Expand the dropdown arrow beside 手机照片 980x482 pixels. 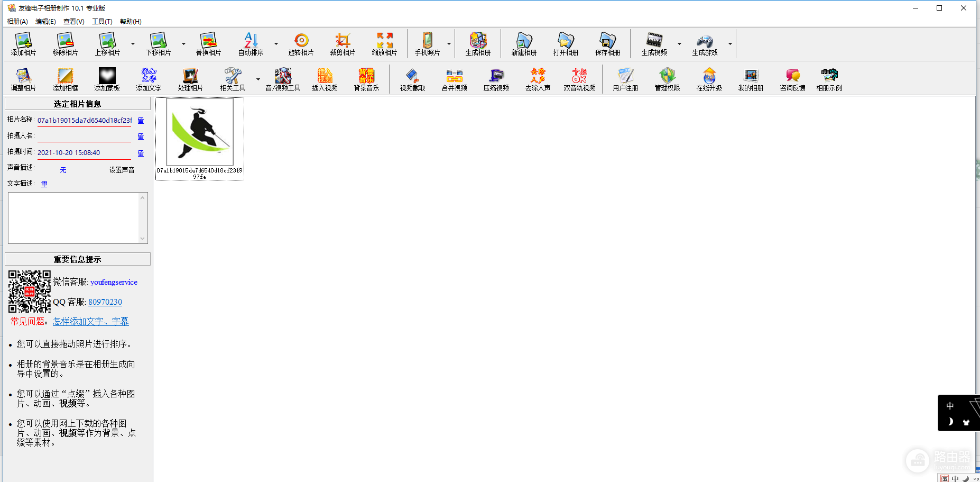coord(449,44)
